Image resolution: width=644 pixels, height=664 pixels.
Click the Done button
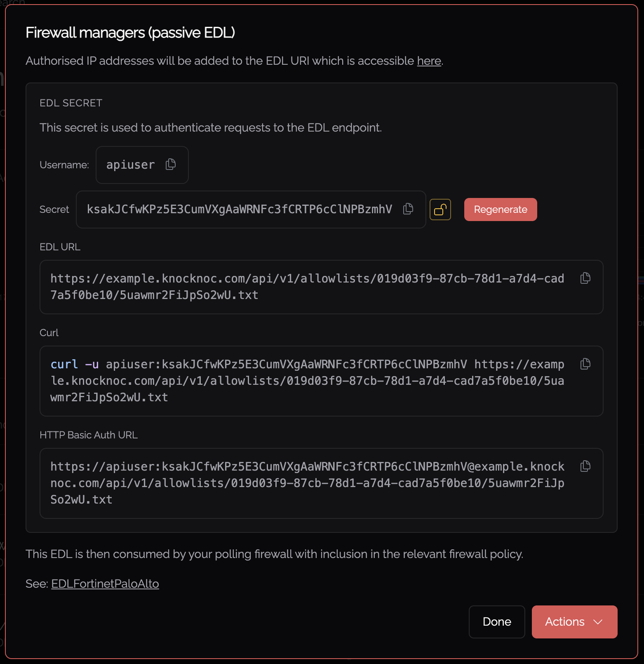point(497,622)
